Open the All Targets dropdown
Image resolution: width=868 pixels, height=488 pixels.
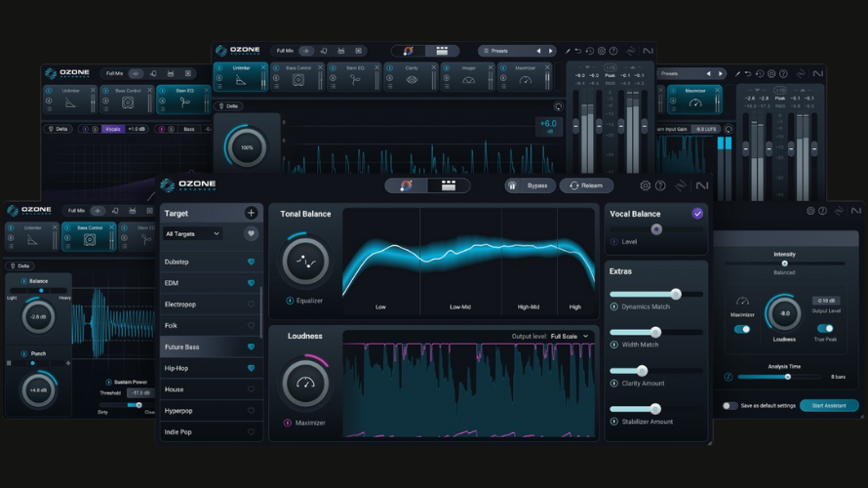point(192,234)
